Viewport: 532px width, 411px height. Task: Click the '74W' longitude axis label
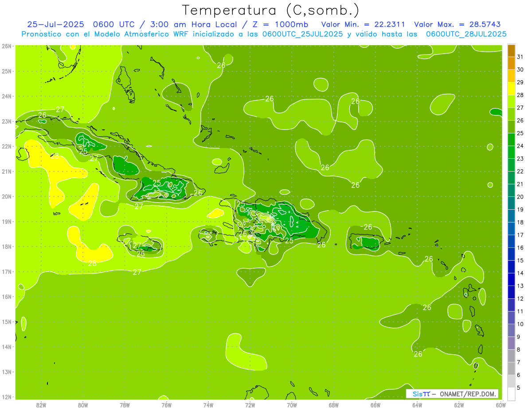[x=208, y=405]
